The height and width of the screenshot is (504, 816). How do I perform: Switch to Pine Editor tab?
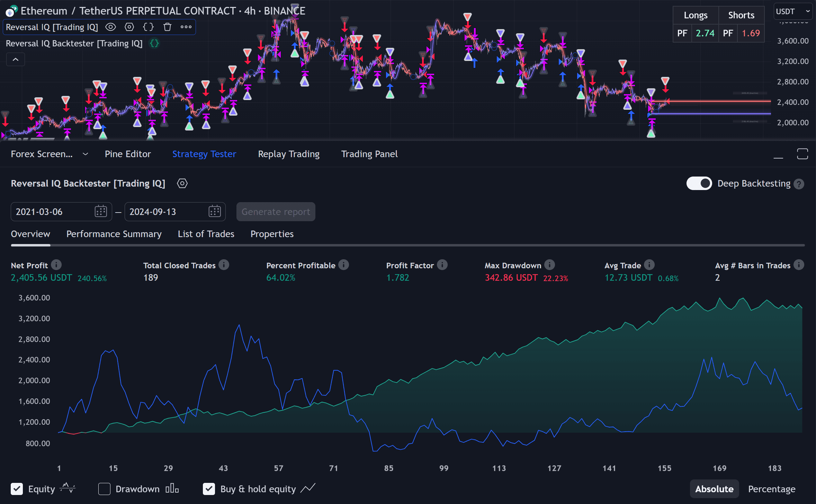[x=128, y=154]
